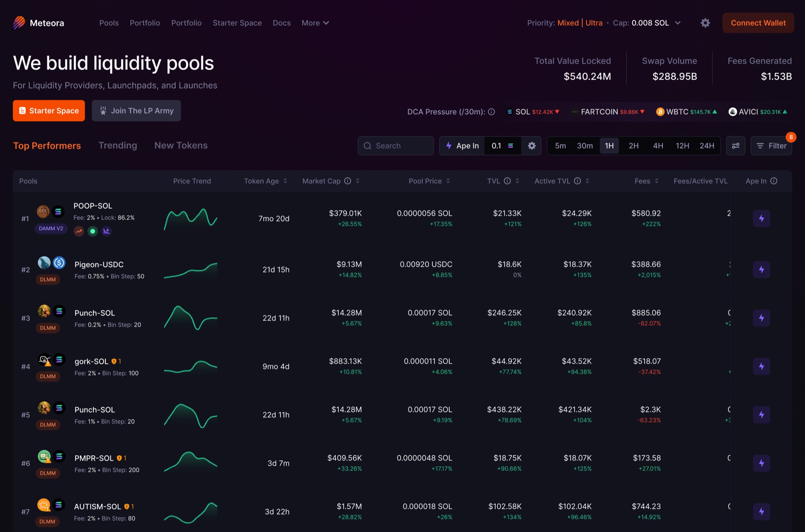This screenshot has width=805, height=532.
Task: Open the DCA Pressure info tooltip icon
Action: [x=491, y=112]
